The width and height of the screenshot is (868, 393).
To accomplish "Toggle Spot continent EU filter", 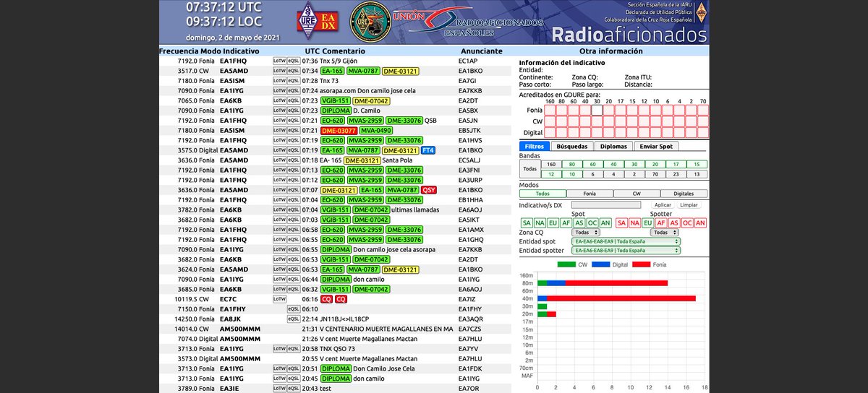I will [x=553, y=223].
